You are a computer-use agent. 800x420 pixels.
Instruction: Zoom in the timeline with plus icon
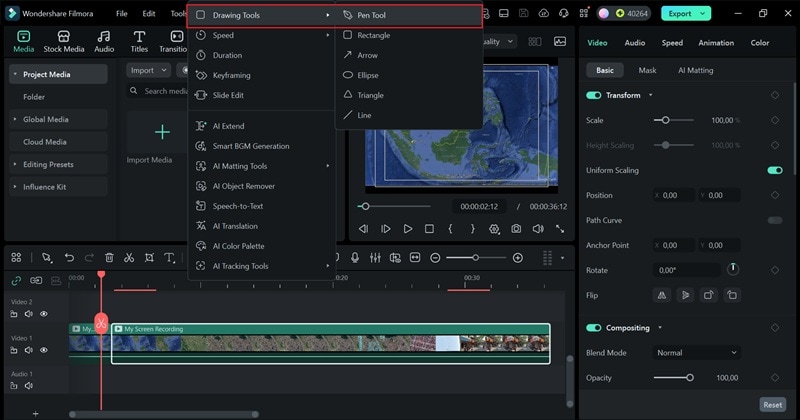click(518, 258)
